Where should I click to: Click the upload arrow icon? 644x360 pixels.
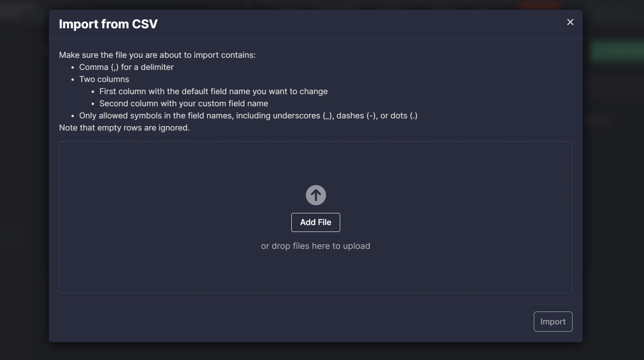(316, 195)
